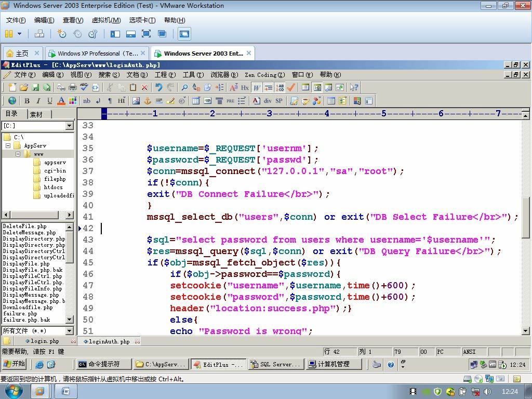Viewport: 532px width, 399px height.
Task: Switch to login.php document tab
Action: tap(42, 341)
